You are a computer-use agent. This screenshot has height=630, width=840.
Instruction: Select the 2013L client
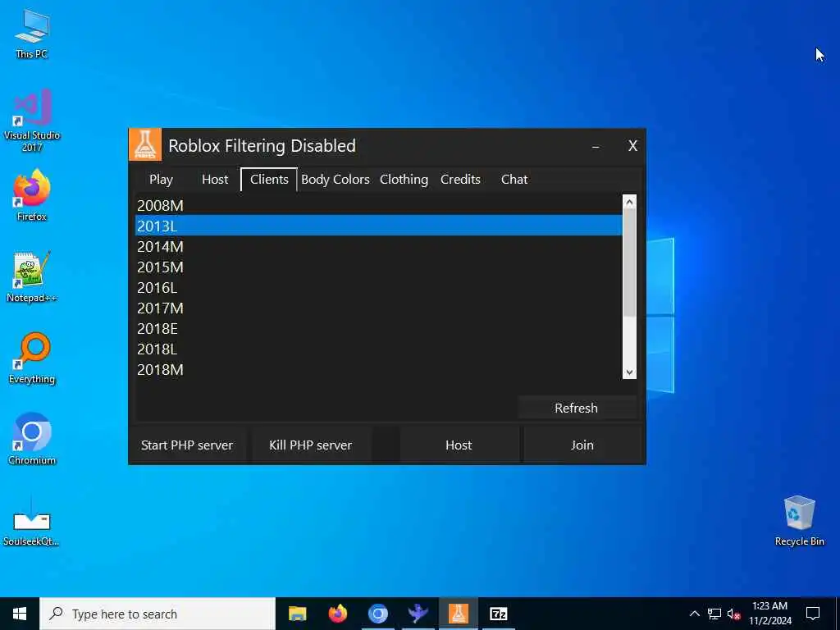click(378, 226)
